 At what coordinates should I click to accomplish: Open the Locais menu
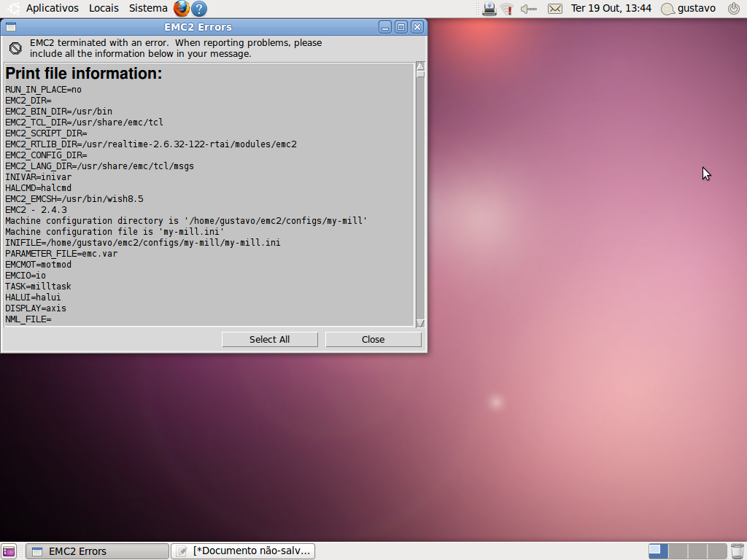[104, 8]
